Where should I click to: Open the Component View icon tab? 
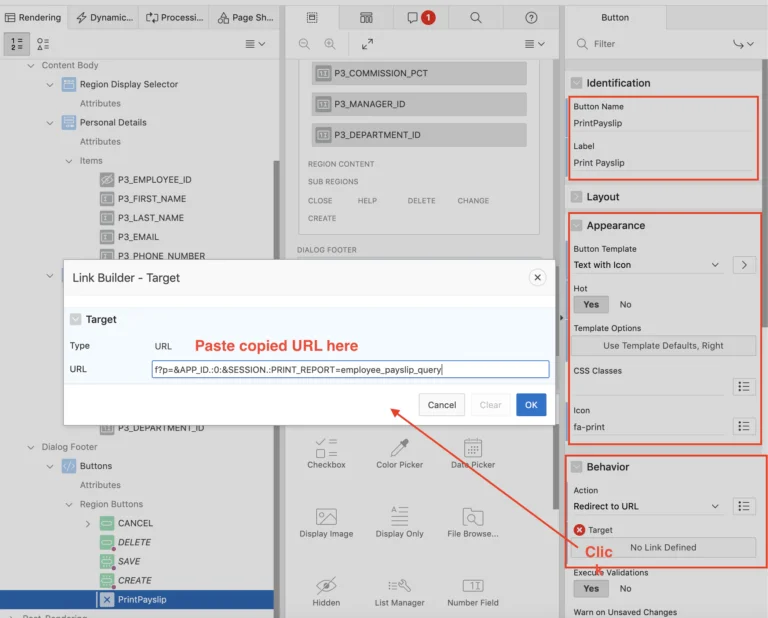[x=366, y=18]
